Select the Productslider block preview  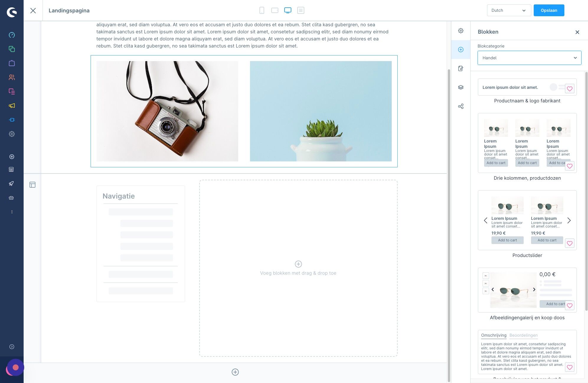tap(527, 220)
